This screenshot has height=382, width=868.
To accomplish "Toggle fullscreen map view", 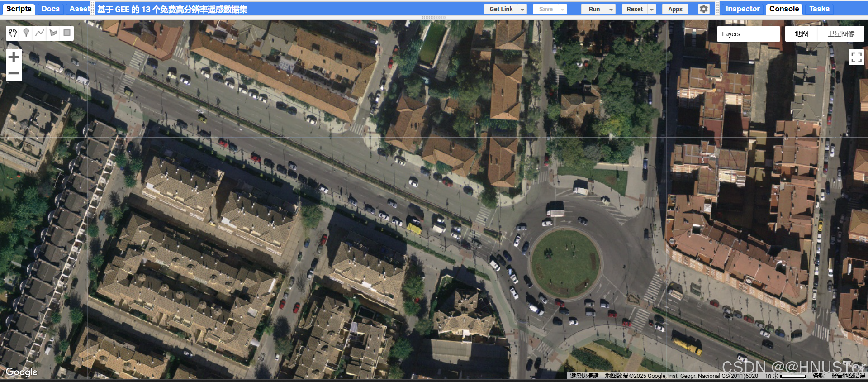I will click(856, 57).
